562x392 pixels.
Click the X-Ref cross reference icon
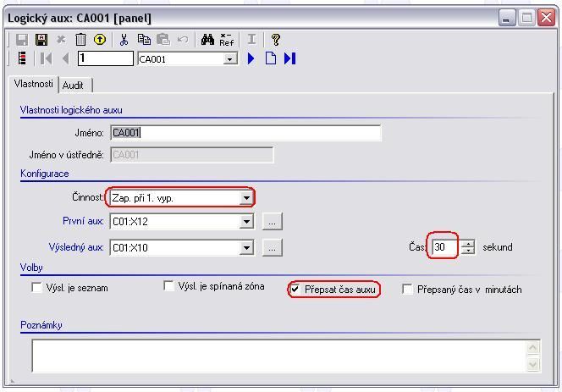pyautogui.click(x=227, y=40)
